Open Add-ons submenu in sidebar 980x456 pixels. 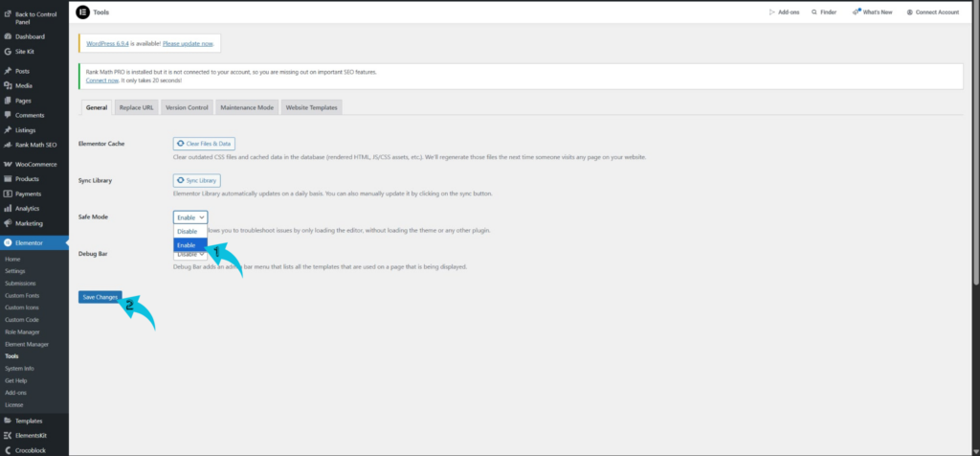point(15,393)
